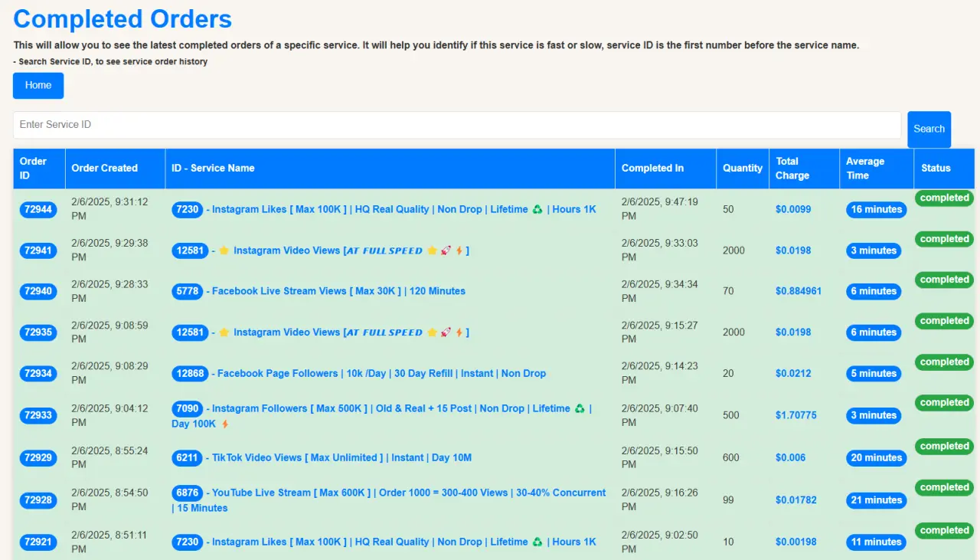This screenshot has height=560, width=980.
Task: Open order ID badge 72933
Action: 38,415
